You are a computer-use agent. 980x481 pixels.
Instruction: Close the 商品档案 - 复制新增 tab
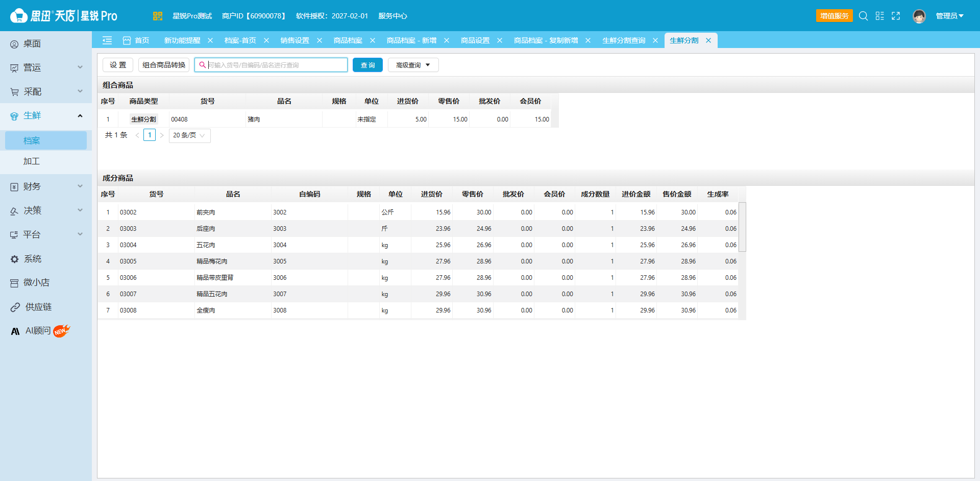(588, 40)
